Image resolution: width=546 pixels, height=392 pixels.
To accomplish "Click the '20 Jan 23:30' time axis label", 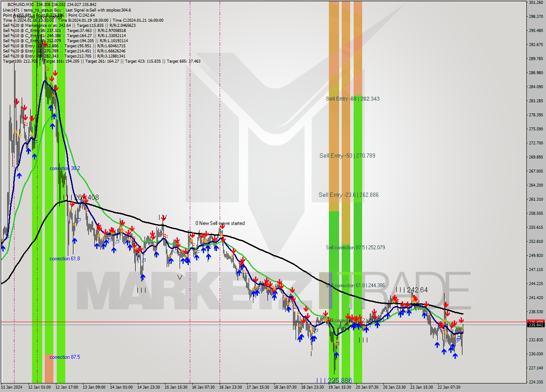I will 394,387.
